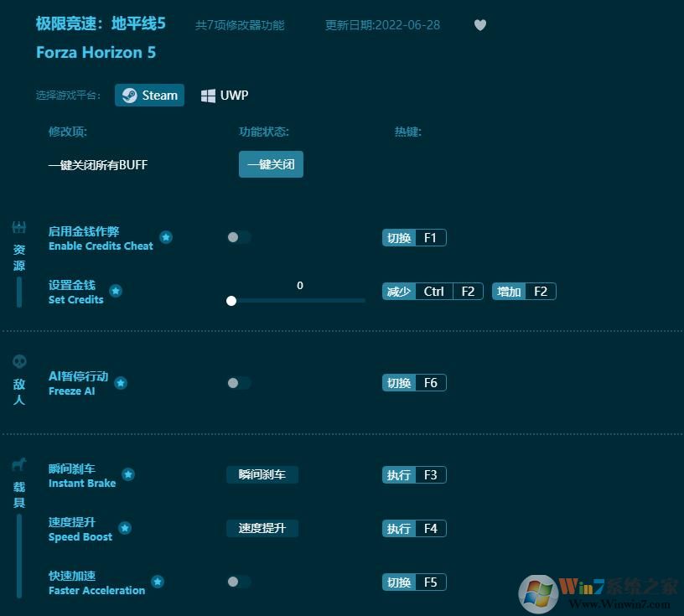This screenshot has height=616, width=684.
Task: Click 执行 F4 for Speed Boost
Action: (413, 528)
